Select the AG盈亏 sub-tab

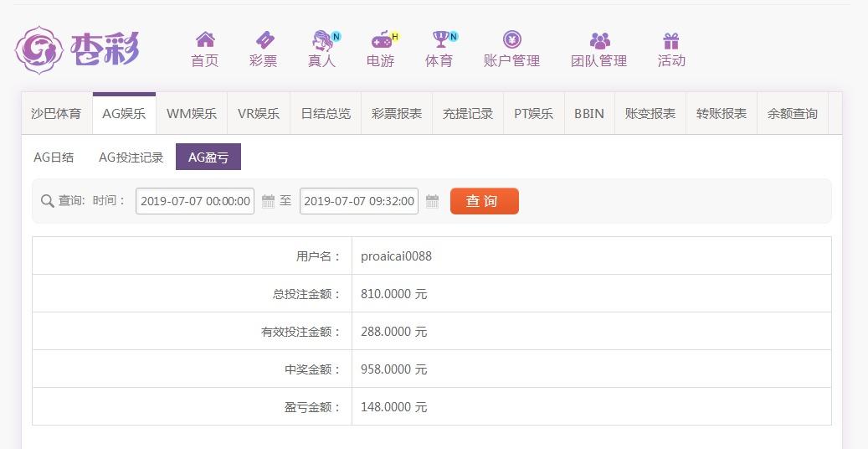click(208, 157)
